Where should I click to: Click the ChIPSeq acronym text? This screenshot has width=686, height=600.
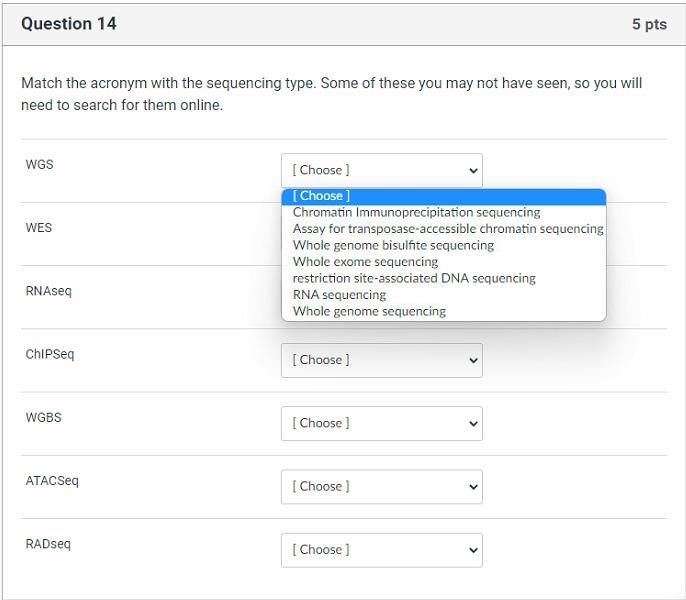tap(49, 354)
